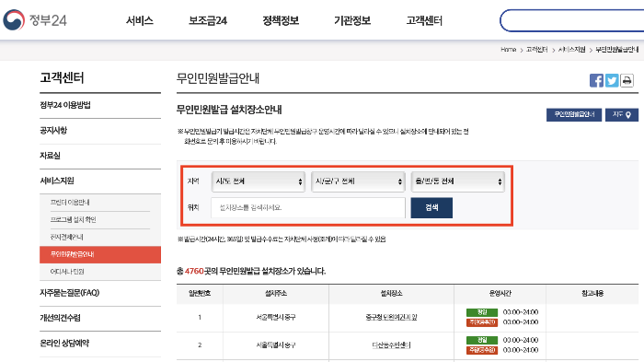Click the 4760 total count text
The width and height of the screenshot is (644, 362).
coord(194,271)
